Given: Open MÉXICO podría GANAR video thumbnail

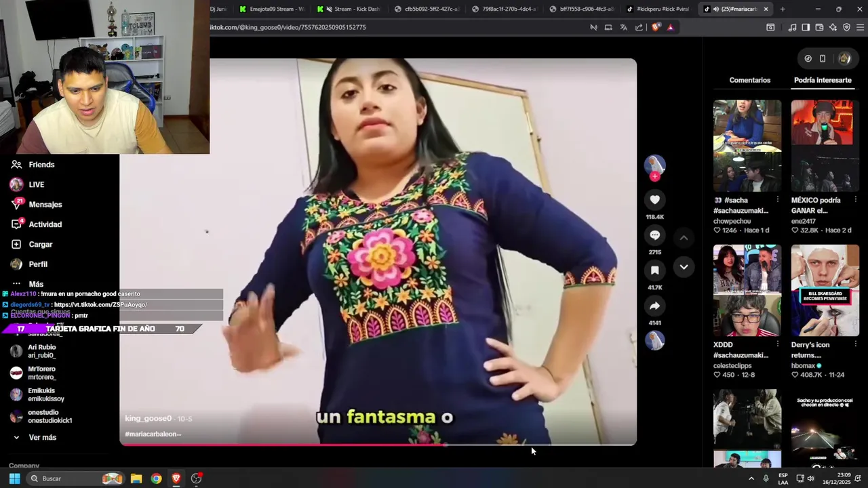Looking at the screenshot, I should point(825,146).
